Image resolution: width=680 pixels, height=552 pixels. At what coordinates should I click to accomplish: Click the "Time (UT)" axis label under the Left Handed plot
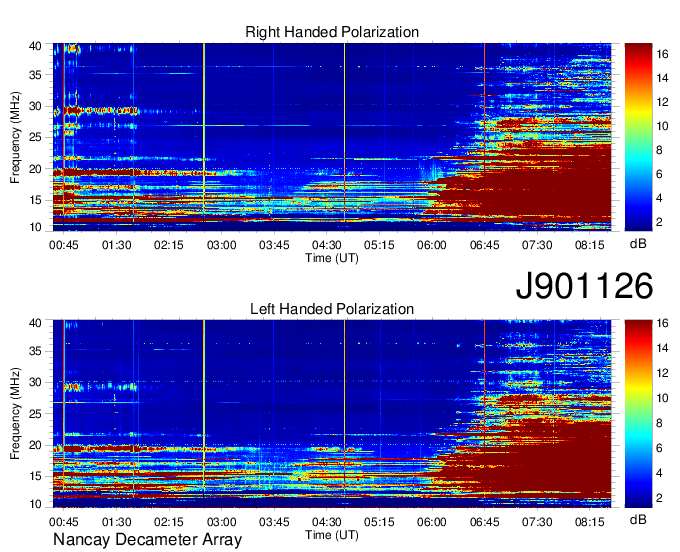332,535
